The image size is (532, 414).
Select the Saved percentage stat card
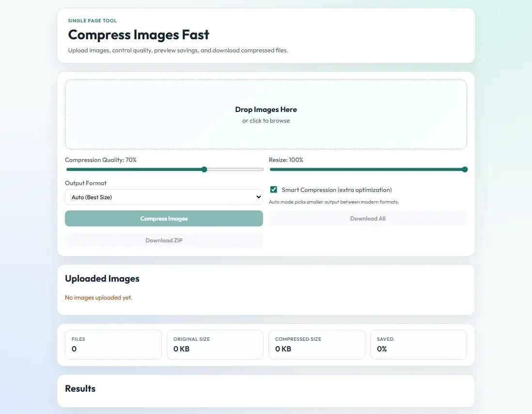[x=418, y=345]
